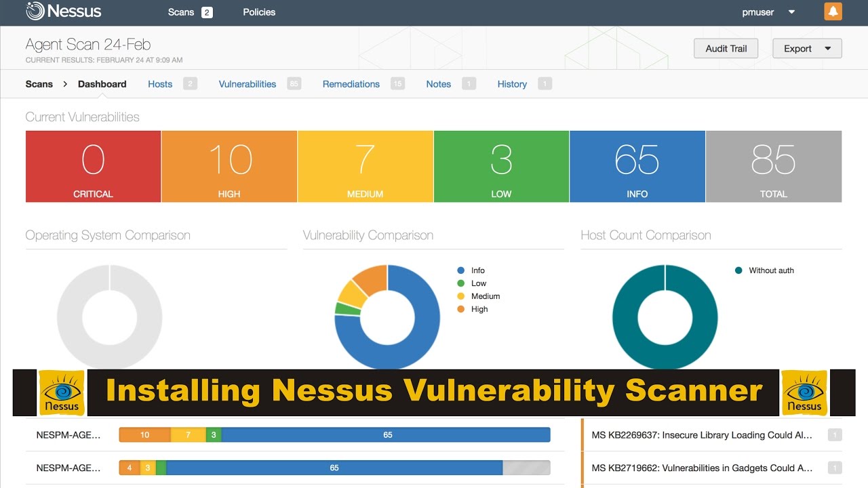Open the notifications bell icon
The height and width of the screenshot is (488, 868).
click(833, 12)
